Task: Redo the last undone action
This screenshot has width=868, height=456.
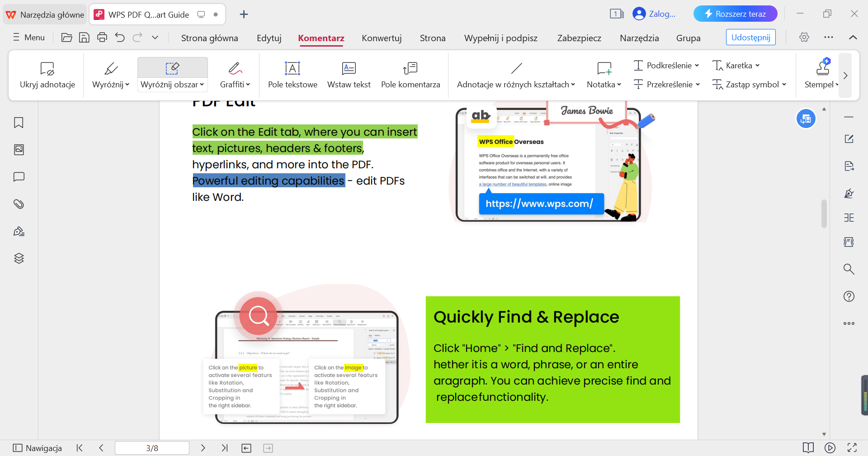Action: point(137,38)
